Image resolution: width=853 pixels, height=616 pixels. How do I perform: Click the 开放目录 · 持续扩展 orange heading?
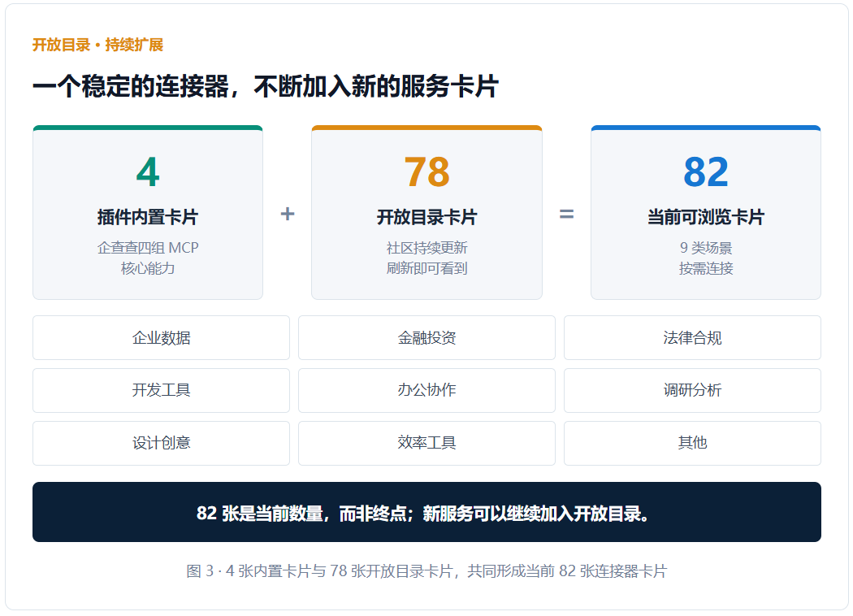[x=98, y=45]
